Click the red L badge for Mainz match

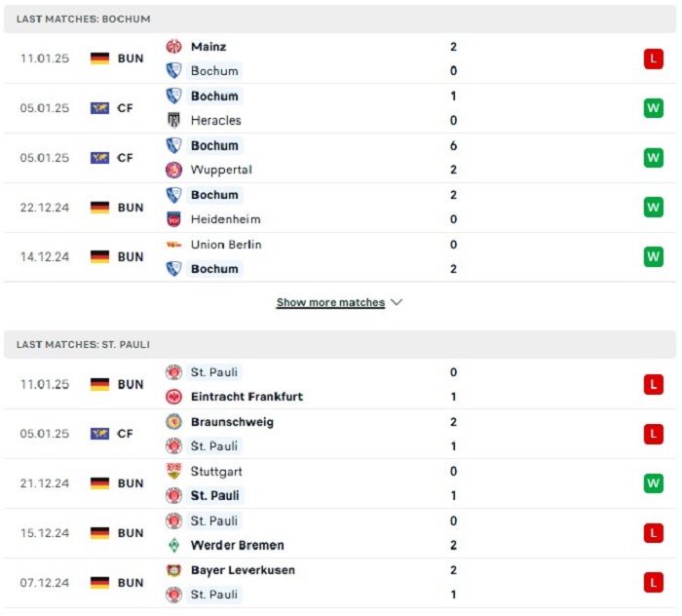point(654,58)
